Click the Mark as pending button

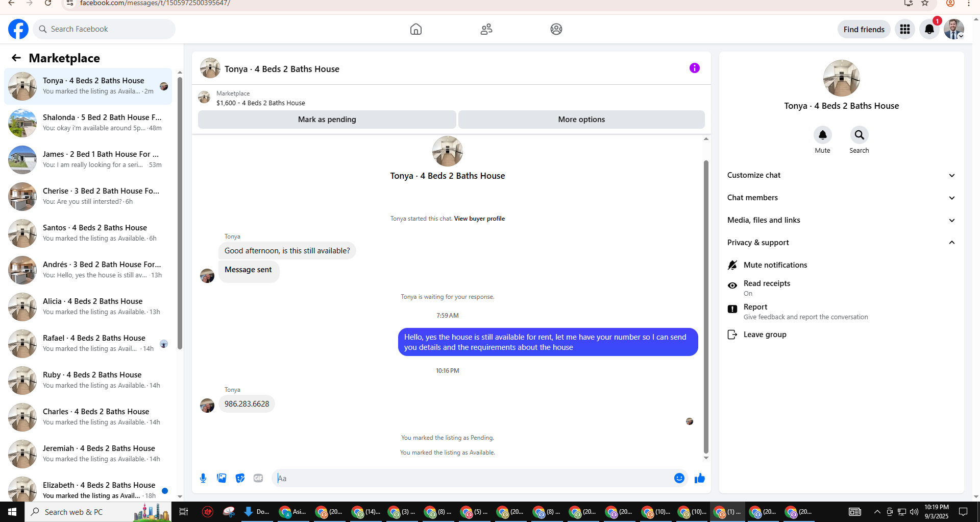(x=327, y=120)
